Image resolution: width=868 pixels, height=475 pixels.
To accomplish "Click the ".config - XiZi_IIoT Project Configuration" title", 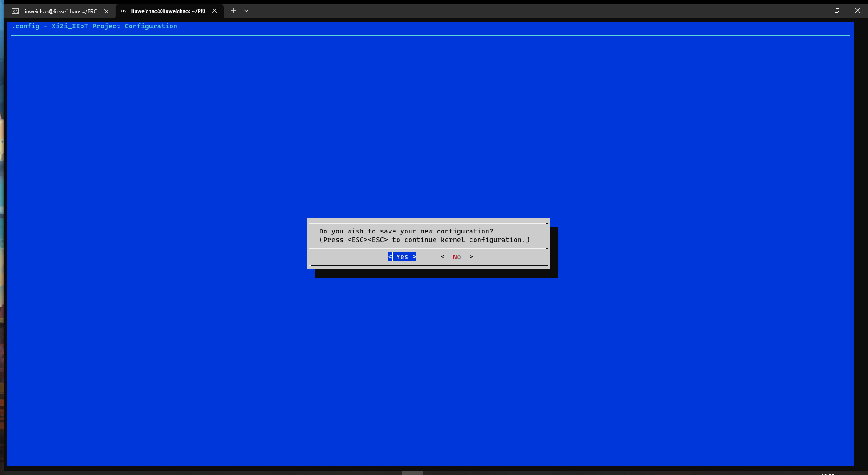I will (x=95, y=26).
